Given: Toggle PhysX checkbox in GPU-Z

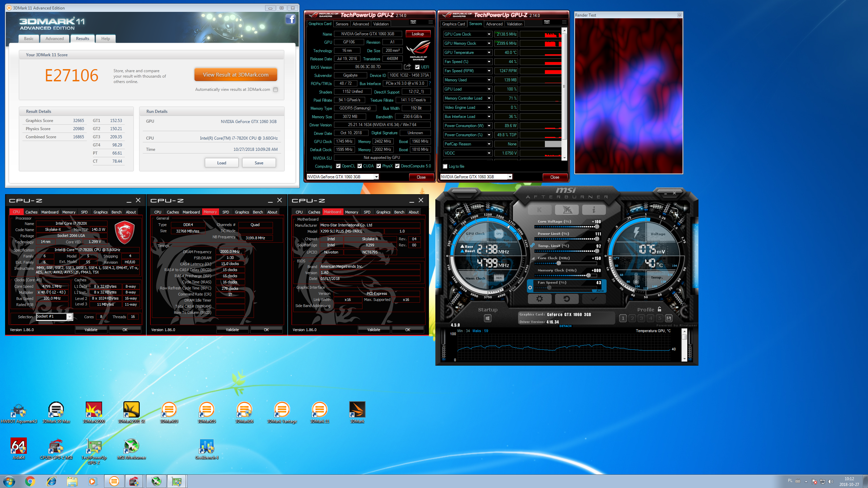Looking at the screenshot, I should 379,166.
